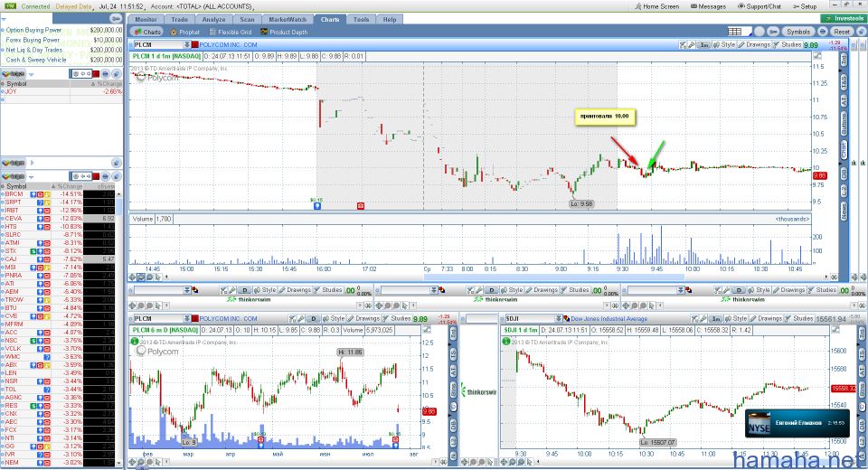Reset the chart layout with Reset button

click(842, 32)
